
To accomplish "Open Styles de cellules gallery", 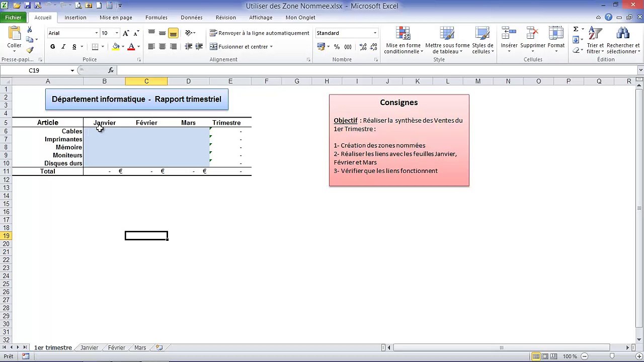I will click(482, 40).
